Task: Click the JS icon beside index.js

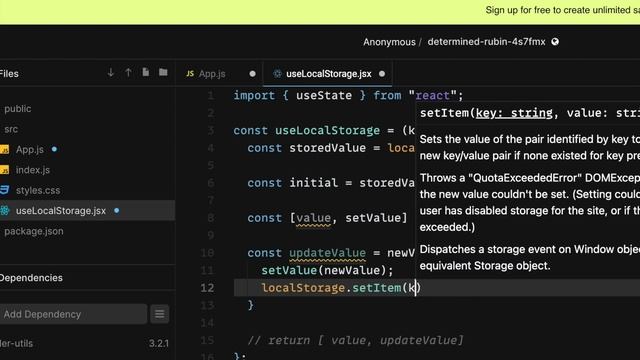Action: click(x=4, y=170)
